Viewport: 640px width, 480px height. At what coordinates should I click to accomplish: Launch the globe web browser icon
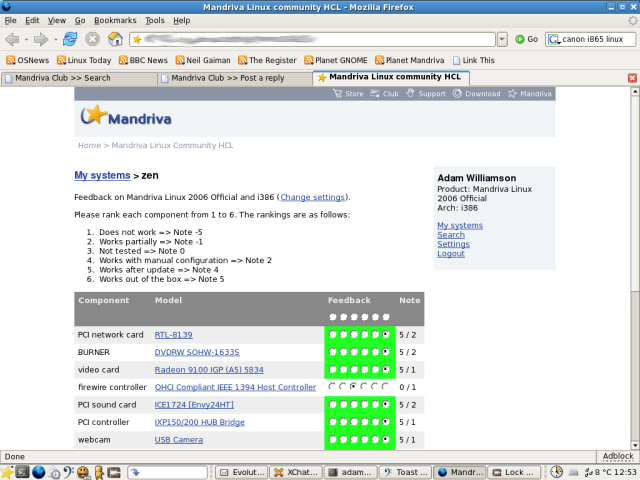click(x=38, y=472)
